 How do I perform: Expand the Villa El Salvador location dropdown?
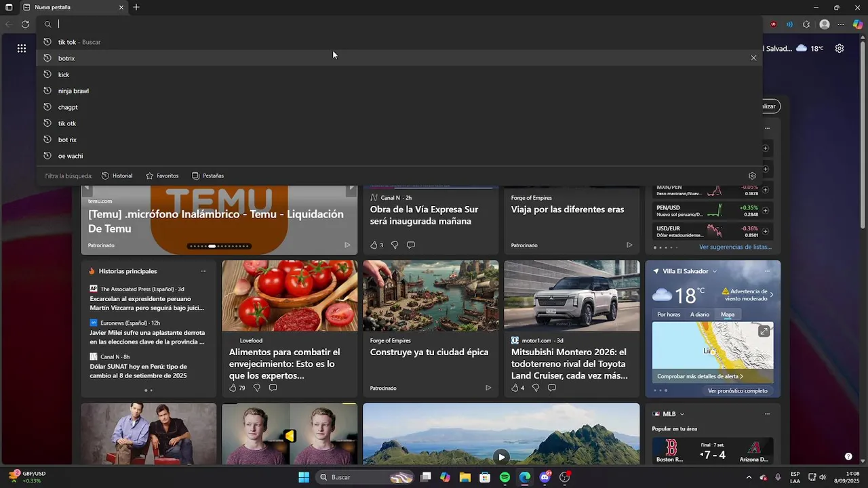714,271
